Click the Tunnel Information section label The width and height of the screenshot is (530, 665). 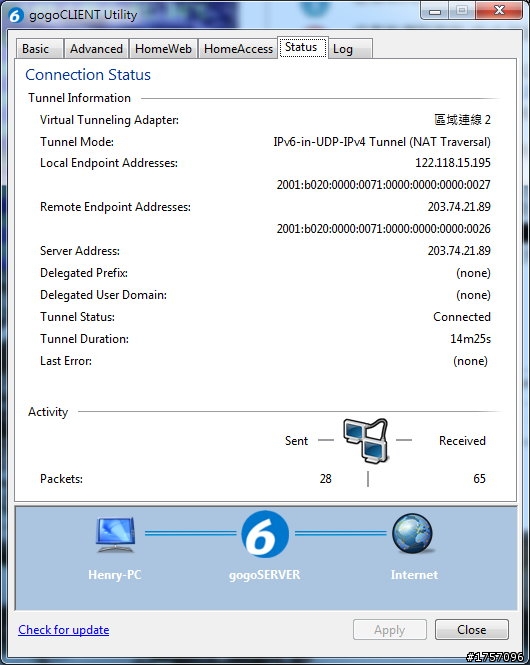79,98
